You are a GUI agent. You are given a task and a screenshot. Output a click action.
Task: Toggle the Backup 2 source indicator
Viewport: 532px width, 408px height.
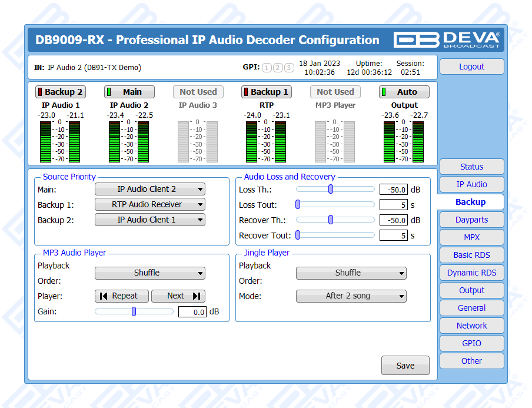coord(60,92)
